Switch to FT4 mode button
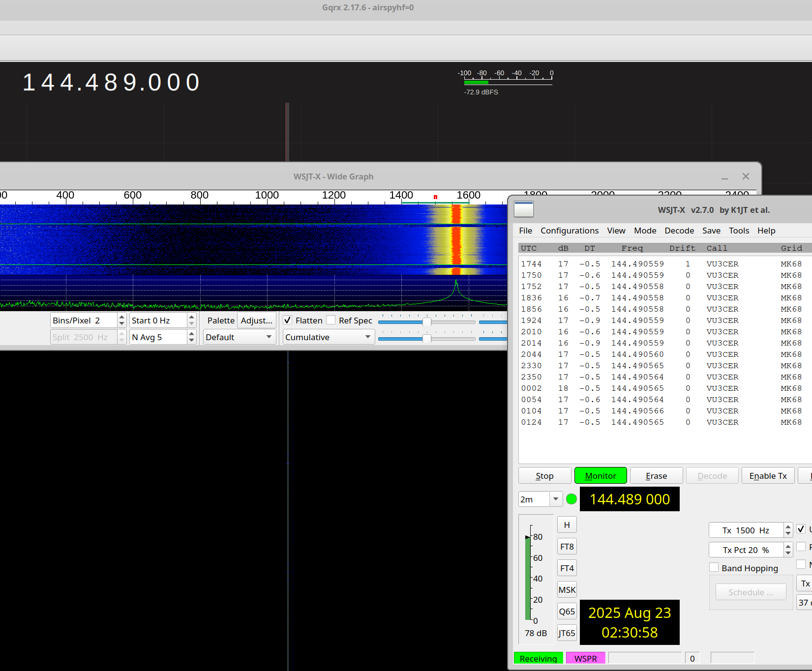The height and width of the screenshot is (671, 812). (567, 568)
